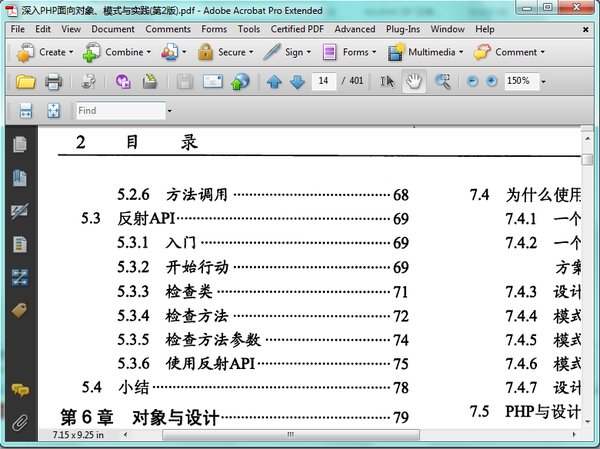This screenshot has width=600, height=449.
Task: Open the Plug-Ins menu
Action: (403, 29)
